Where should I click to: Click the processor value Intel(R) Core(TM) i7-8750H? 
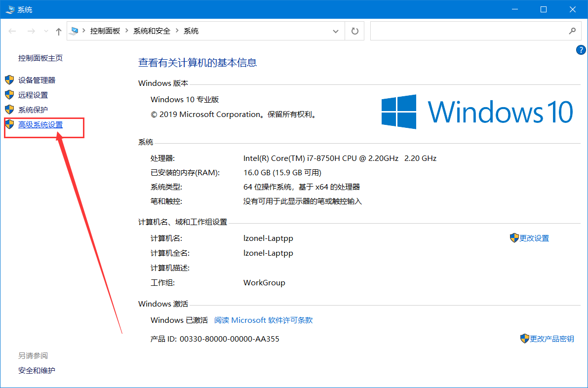(340, 158)
